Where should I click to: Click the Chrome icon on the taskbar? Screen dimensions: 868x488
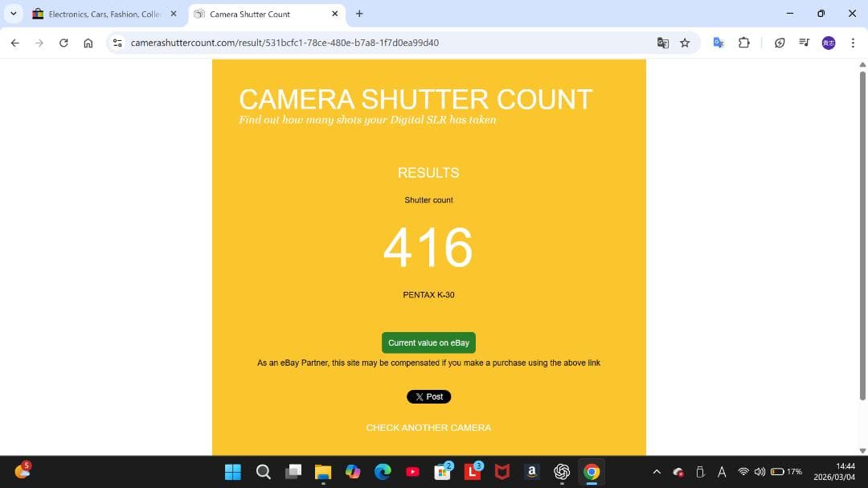[592, 472]
